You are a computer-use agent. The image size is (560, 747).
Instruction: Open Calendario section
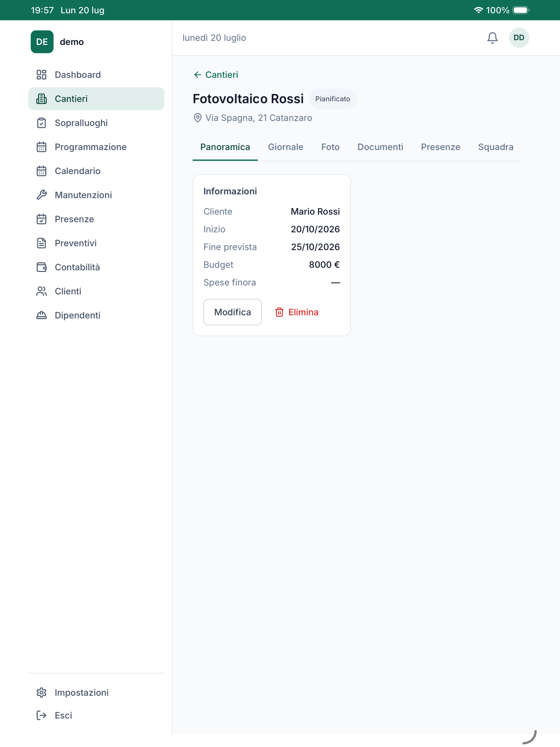point(96,171)
